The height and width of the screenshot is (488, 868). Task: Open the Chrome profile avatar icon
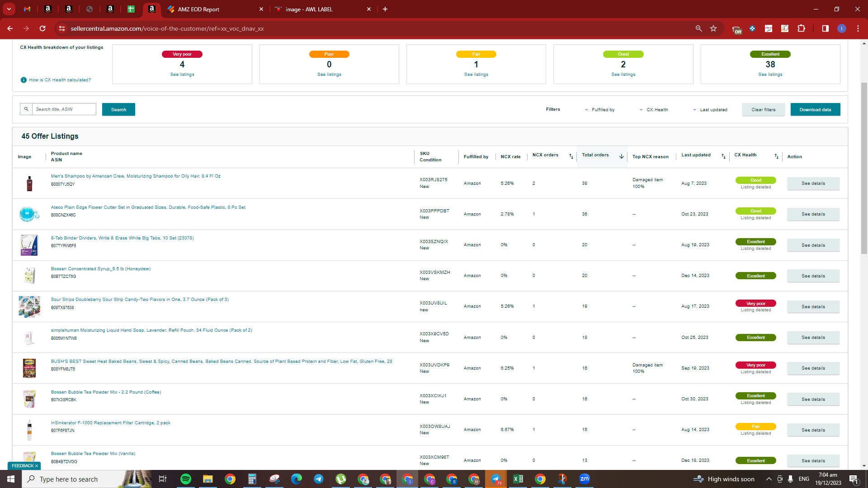click(841, 28)
